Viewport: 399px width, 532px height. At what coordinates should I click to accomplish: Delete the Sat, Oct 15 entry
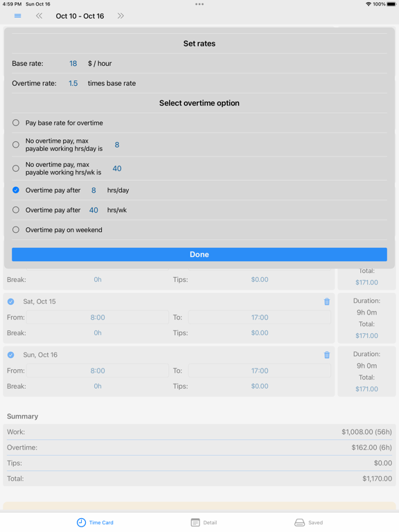(327, 301)
